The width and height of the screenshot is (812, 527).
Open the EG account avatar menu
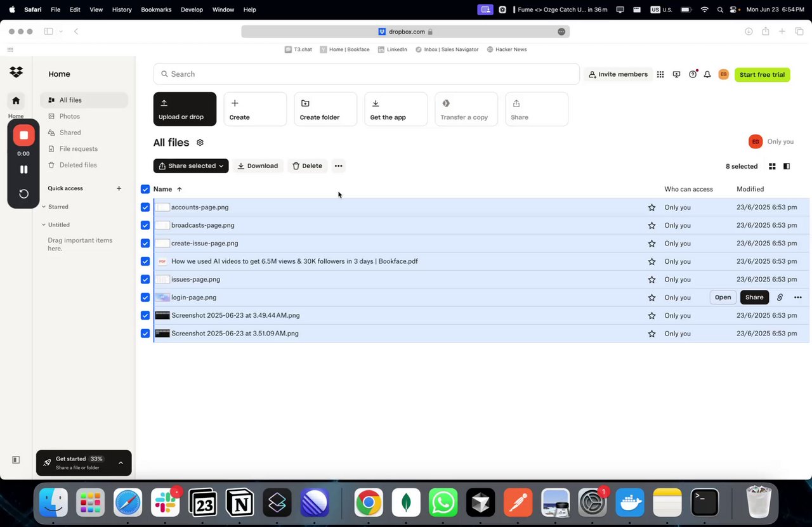[723, 74]
